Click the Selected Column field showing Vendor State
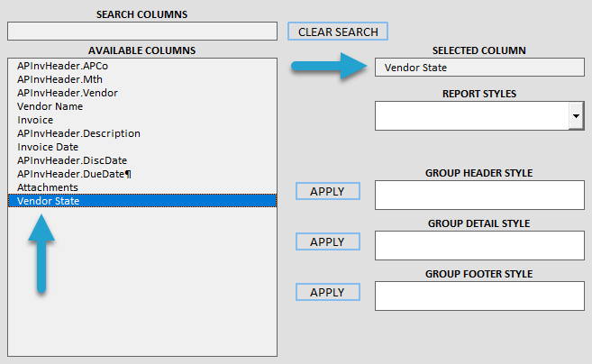The image size is (592, 364). coord(479,68)
